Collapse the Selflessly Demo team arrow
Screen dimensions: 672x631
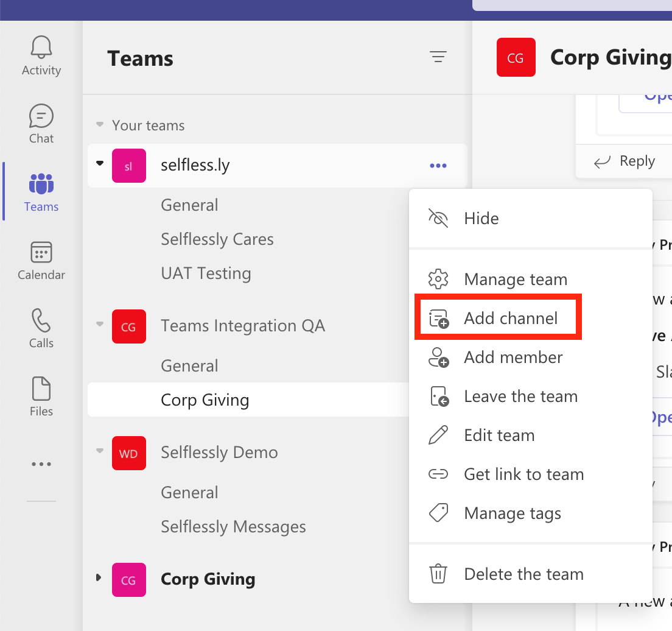[99, 450]
